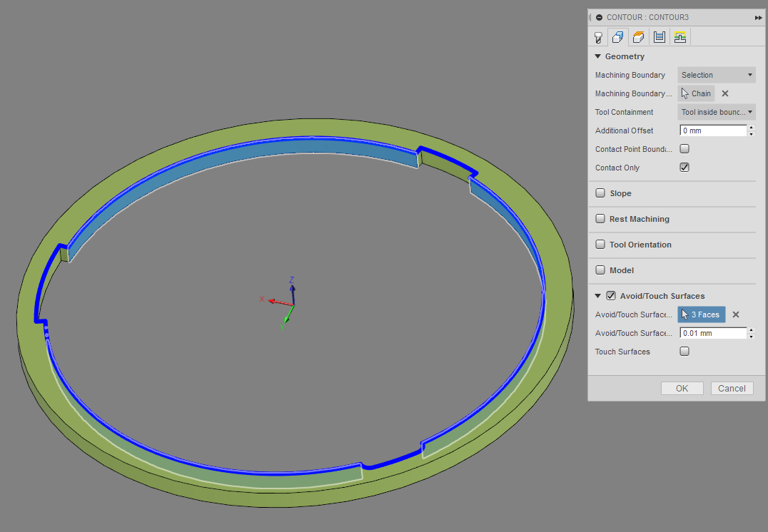Screen dimensions: 768x532
Task: Uncheck the Avoid/Touch Surfaces checkbox
Action: 611,295
